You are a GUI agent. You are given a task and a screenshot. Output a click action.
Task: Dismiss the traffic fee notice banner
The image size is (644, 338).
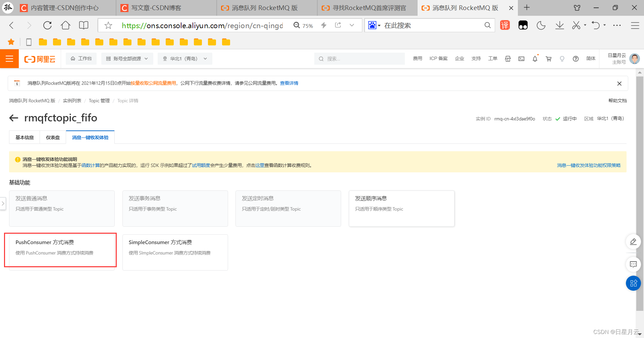click(619, 83)
